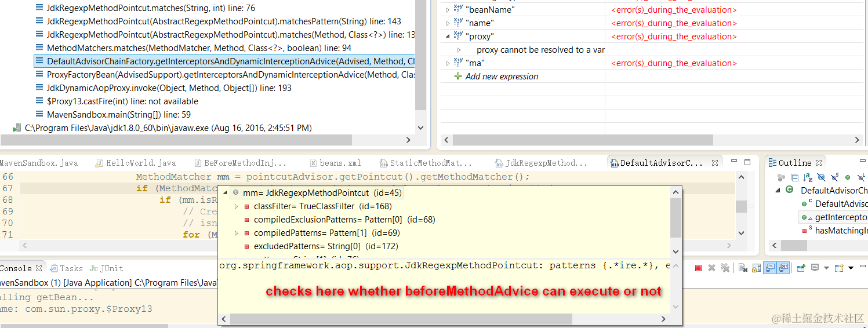This screenshot has height=328, width=868.
Task: Click the Focus on Active Task outline icon
Action: (781, 177)
